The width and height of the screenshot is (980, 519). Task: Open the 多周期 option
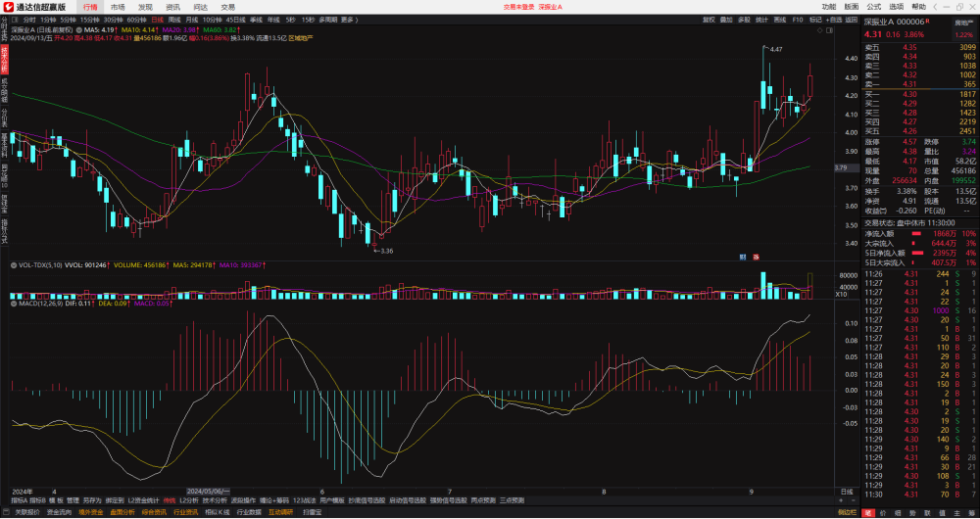[328, 20]
